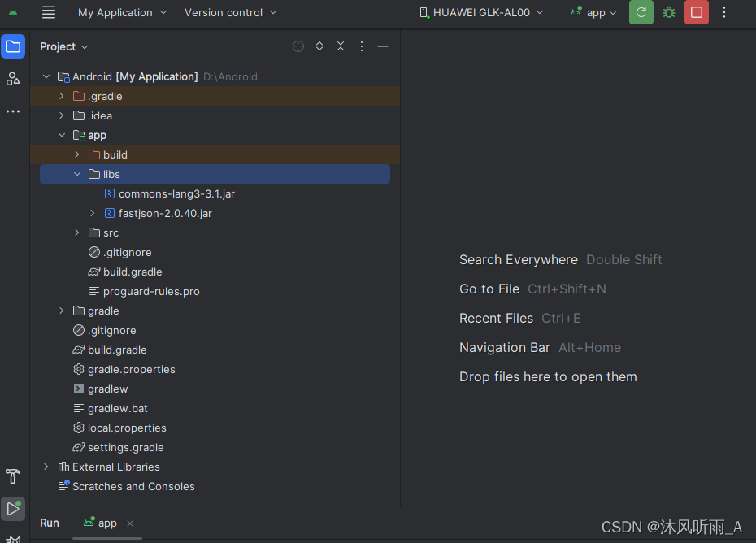
Task: Start debugging with the bug icon
Action: [x=669, y=12]
